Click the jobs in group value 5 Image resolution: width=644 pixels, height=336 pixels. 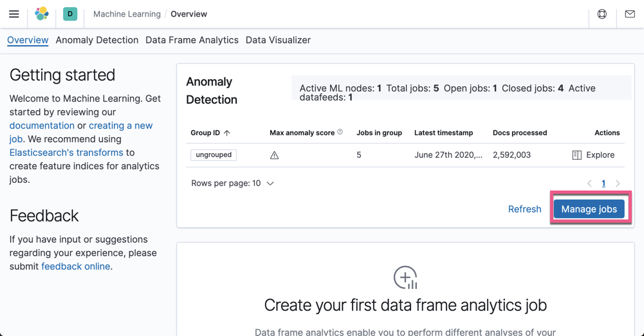(359, 155)
